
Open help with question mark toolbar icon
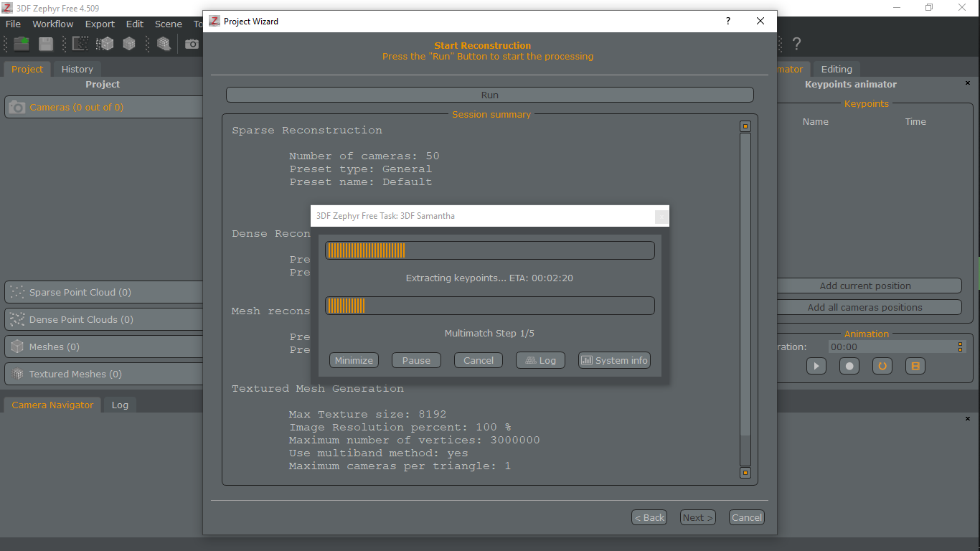[796, 44]
